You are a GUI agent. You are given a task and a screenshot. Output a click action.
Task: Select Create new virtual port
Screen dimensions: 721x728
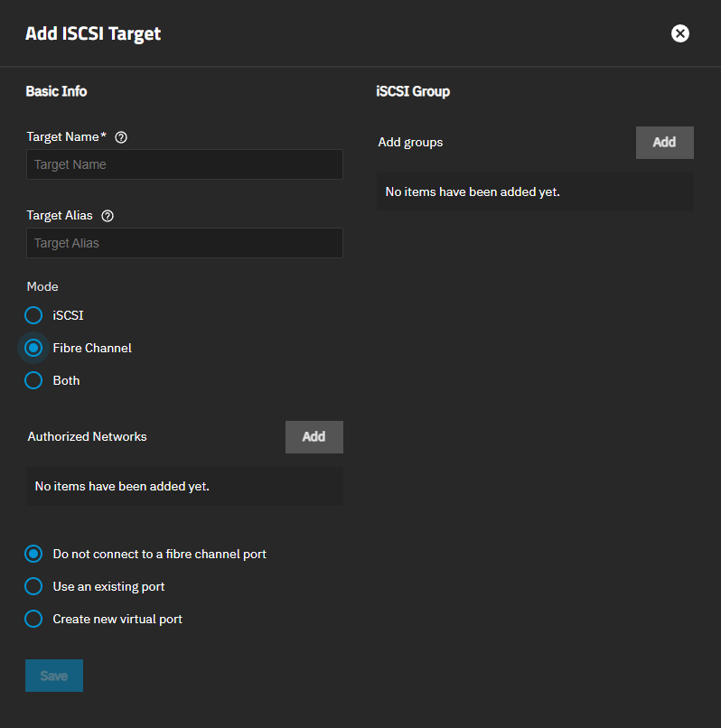tap(34, 619)
